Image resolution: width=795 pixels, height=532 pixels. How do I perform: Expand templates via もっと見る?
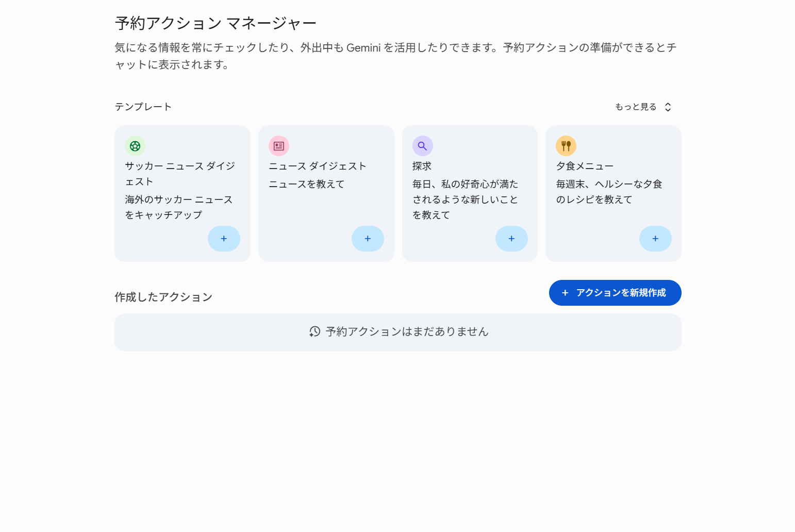(643, 107)
